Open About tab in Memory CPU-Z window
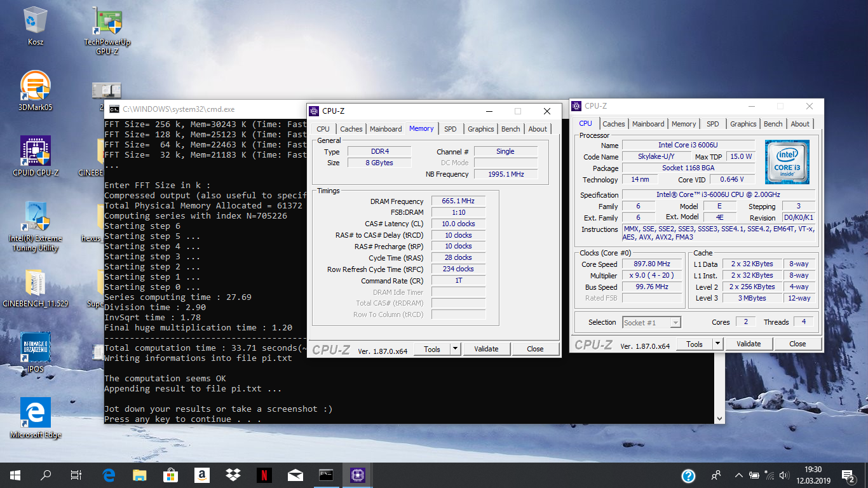This screenshot has height=488, width=868. (538, 129)
